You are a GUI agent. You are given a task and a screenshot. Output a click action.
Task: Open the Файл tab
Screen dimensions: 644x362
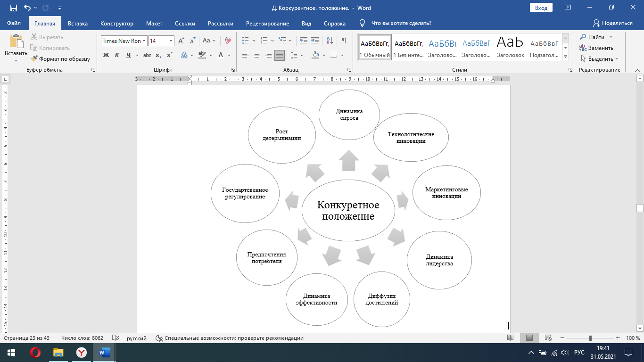(x=14, y=23)
